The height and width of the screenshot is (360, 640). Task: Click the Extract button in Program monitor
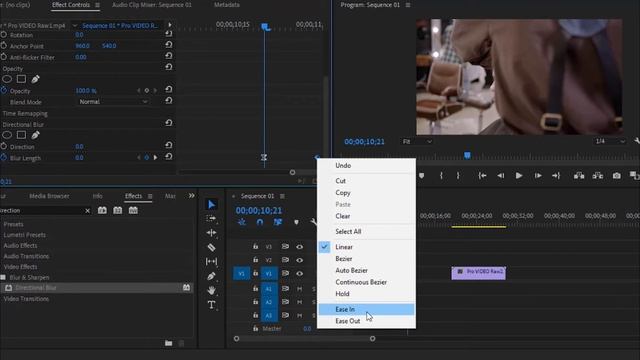tap(598, 176)
